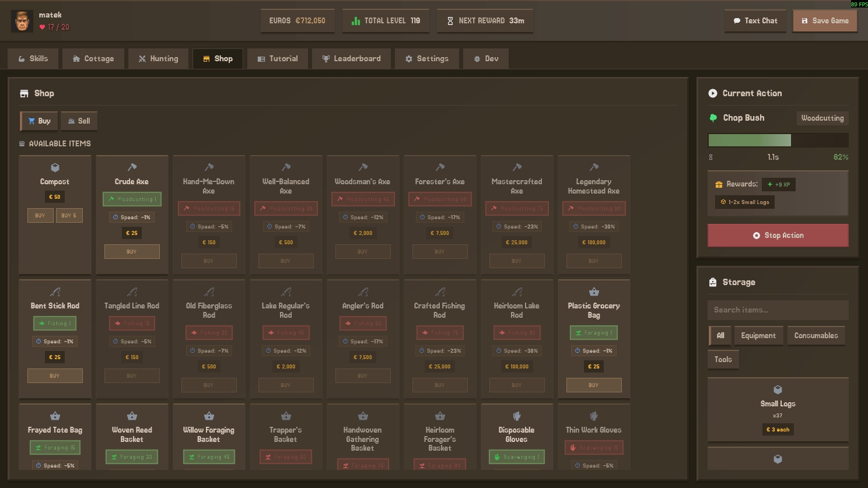This screenshot has height=488, width=868.
Task: Filter storage by Equipment
Action: click(x=758, y=336)
